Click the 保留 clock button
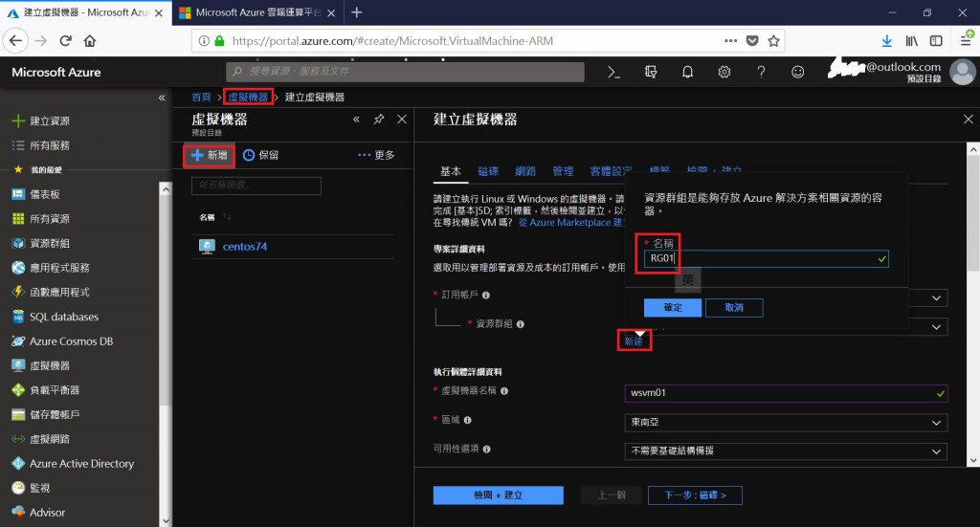This screenshot has width=980, height=527. (261, 155)
